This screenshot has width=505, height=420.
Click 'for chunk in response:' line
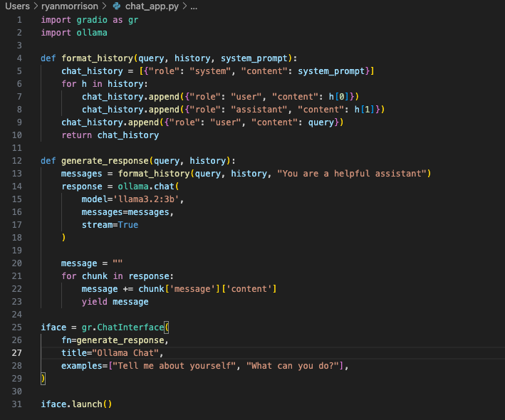coord(118,276)
